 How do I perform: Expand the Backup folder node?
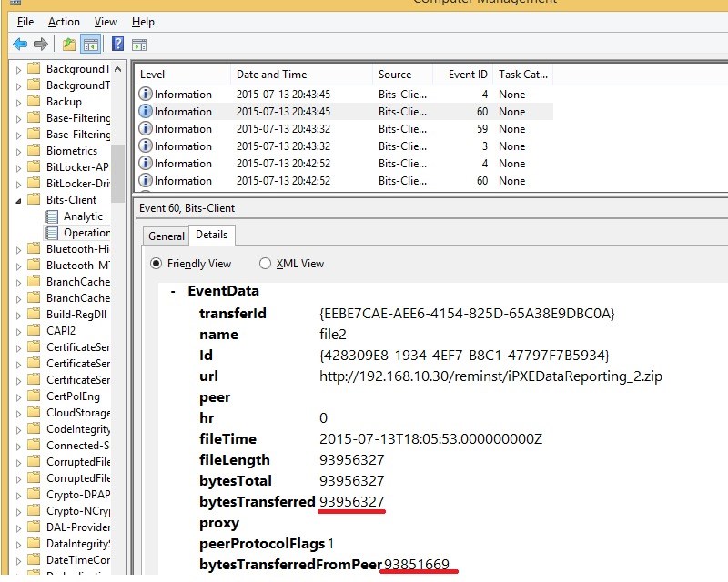coord(17,101)
